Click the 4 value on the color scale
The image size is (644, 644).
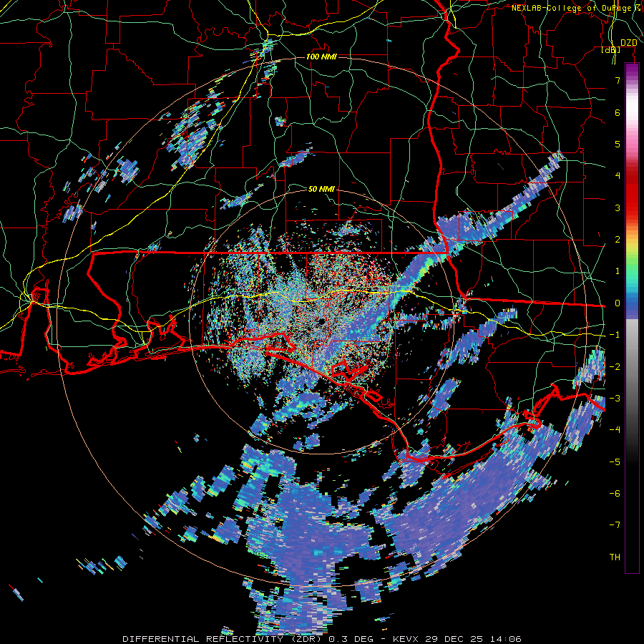point(618,176)
